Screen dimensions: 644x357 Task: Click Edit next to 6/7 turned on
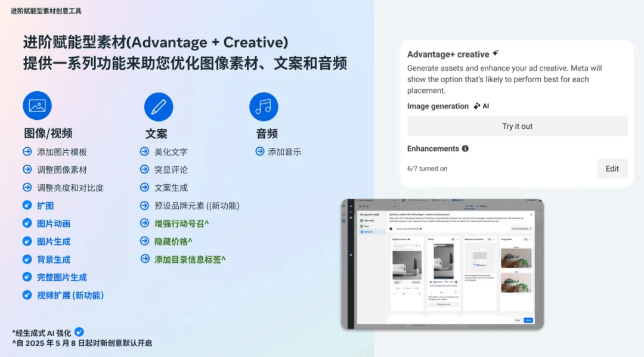pos(612,169)
